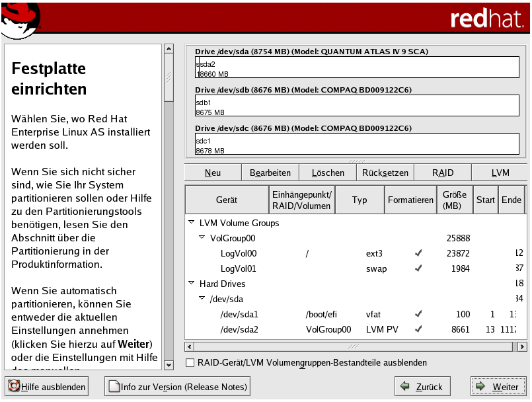Click the lifebuoy icon on Hilfe ausblenden
The width and height of the screenshot is (532, 402).
coord(13,387)
